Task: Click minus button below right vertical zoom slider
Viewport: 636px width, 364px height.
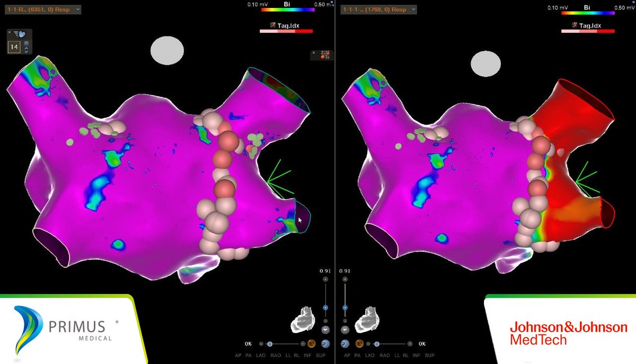Action: coord(345,321)
